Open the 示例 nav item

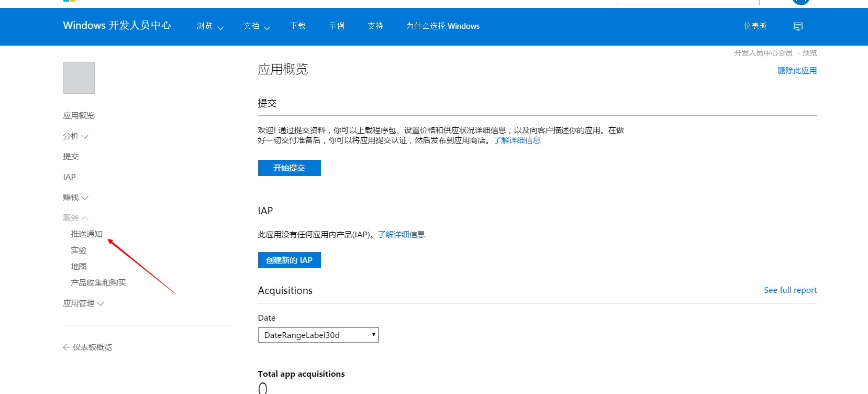tap(337, 26)
